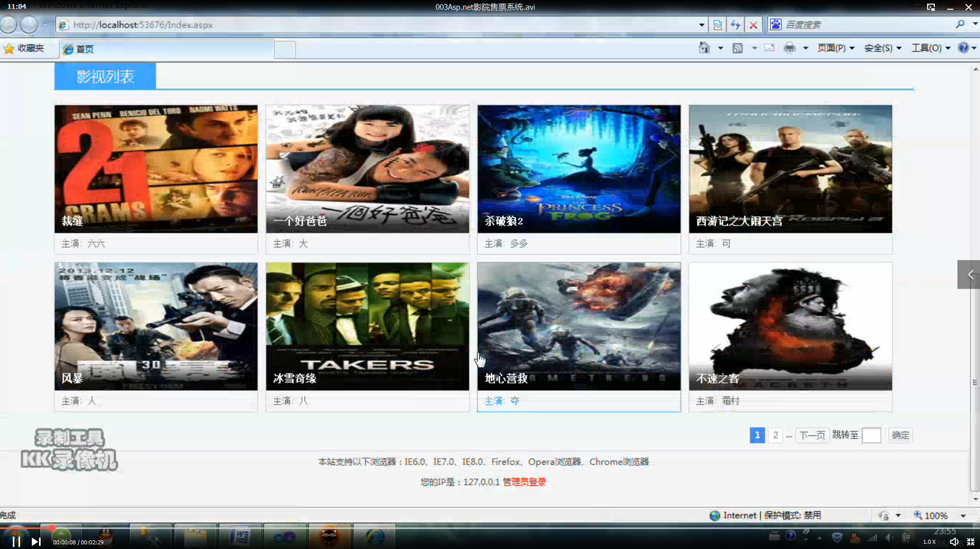Expand the address bar history dropdown

pyautogui.click(x=702, y=25)
